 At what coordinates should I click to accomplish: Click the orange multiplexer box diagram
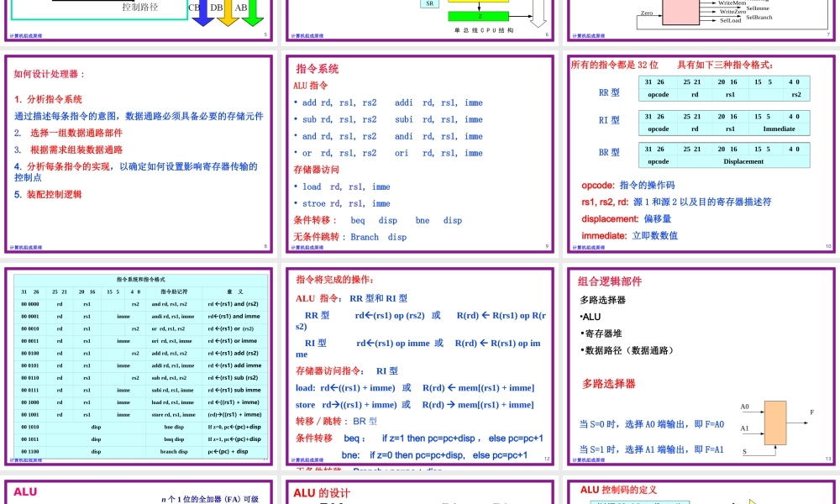click(775, 423)
